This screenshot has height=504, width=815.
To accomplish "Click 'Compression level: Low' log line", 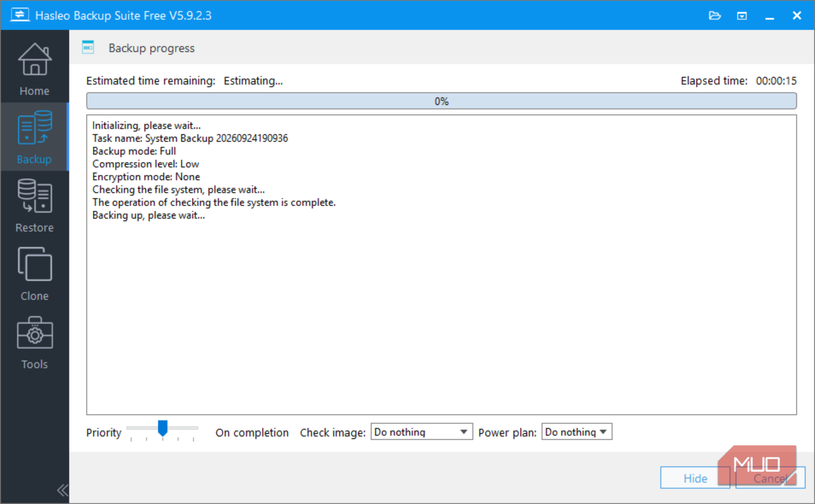I will (146, 164).
